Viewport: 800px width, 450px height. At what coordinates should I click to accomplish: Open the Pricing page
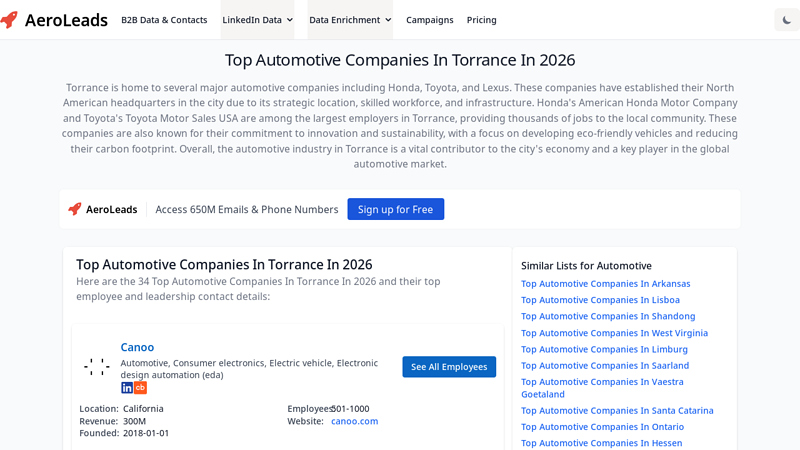point(482,20)
